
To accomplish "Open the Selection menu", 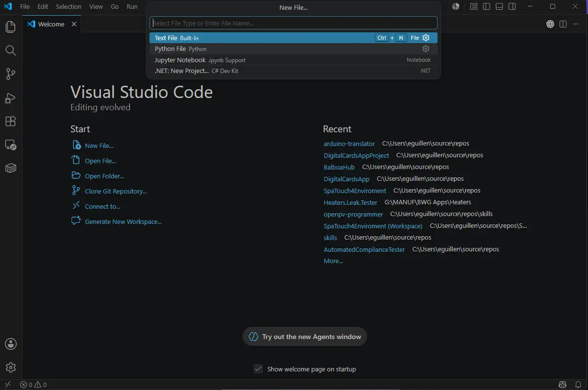I will 69,7.
